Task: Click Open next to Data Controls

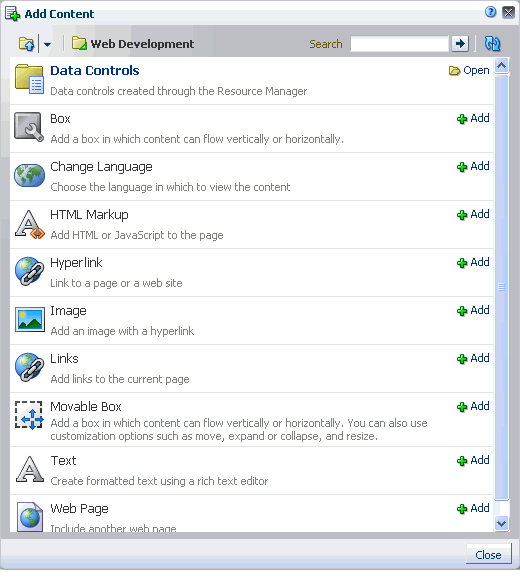Action: (476, 70)
